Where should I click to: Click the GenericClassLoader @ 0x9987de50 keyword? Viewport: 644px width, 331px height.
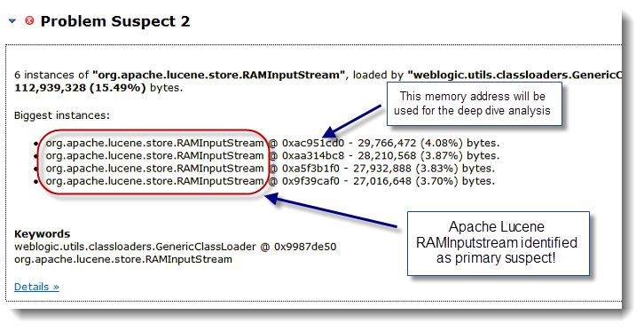pyautogui.click(x=176, y=247)
